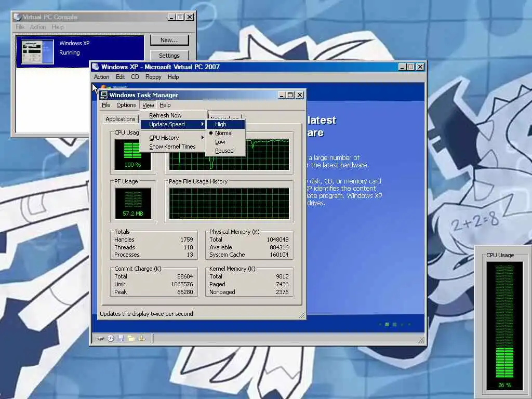This screenshot has width=532, height=399.
Task: Click the Page File Usage History graph
Action: pyautogui.click(x=229, y=203)
